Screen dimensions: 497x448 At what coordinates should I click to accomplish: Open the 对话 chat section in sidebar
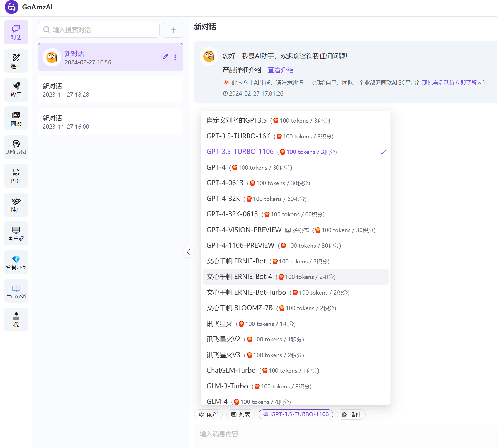click(x=16, y=32)
